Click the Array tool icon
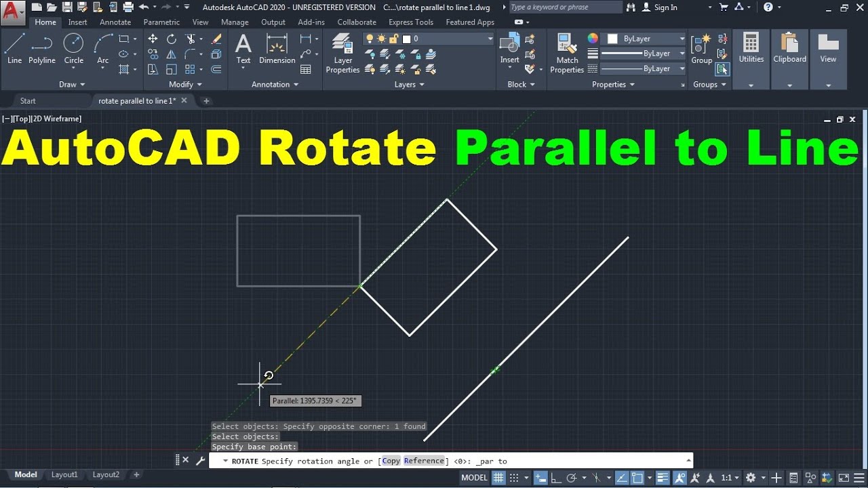The height and width of the screenshot is (488, 868). (x=191, y=69)
